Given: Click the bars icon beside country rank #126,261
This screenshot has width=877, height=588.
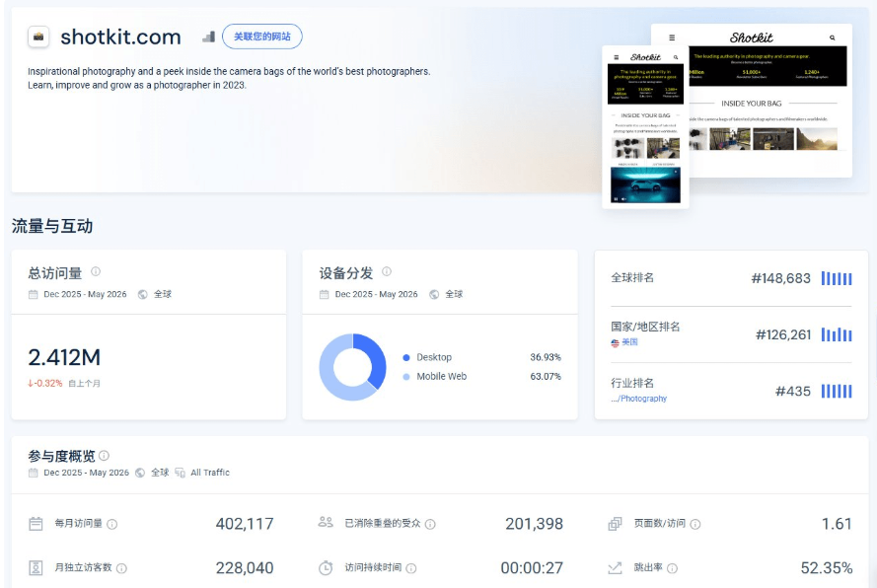Looking at the screenshot, I should [837, 334].
